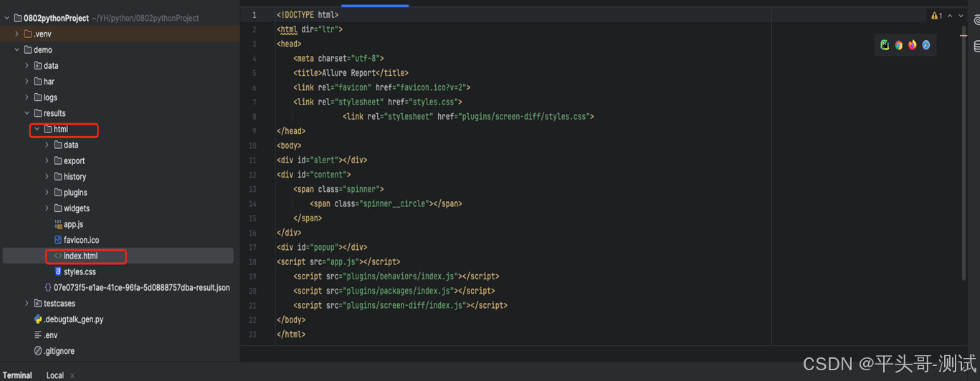Click the Python icon of .debugtalk_gen.py

[x=38, y=319]
